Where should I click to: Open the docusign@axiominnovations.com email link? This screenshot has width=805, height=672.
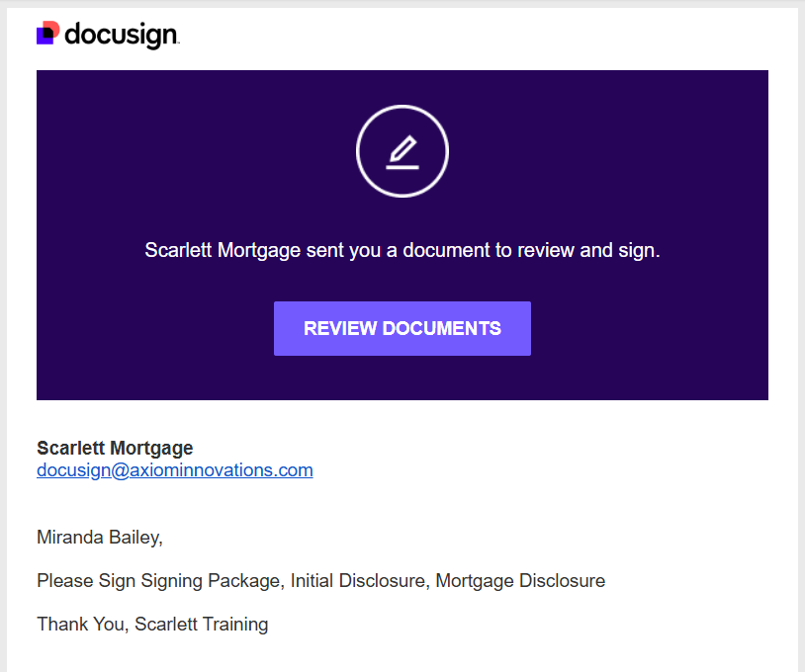(x=175, y=469)
